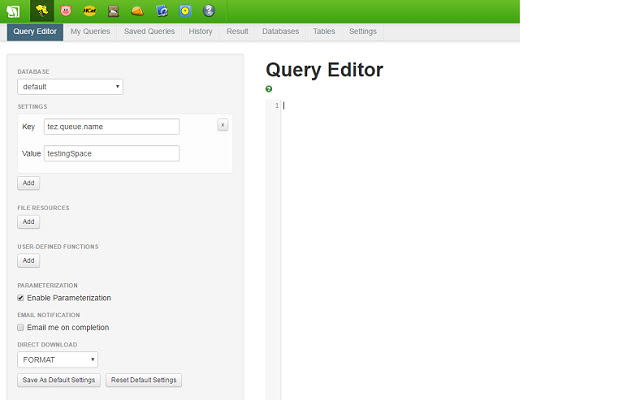The height and width of the screenshot is (400, 640).
Task: View the History tab
Action: (x=200, y=31)
